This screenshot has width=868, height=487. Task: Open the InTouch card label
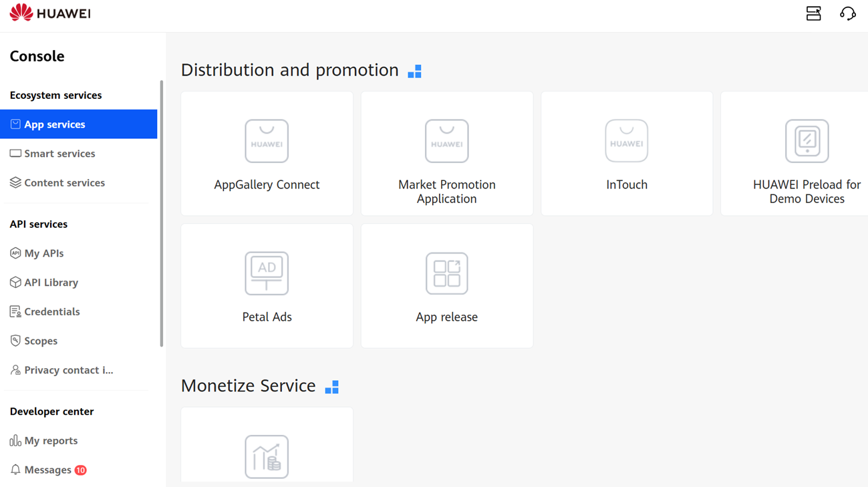pyautogui.click(x=627, y=185)
